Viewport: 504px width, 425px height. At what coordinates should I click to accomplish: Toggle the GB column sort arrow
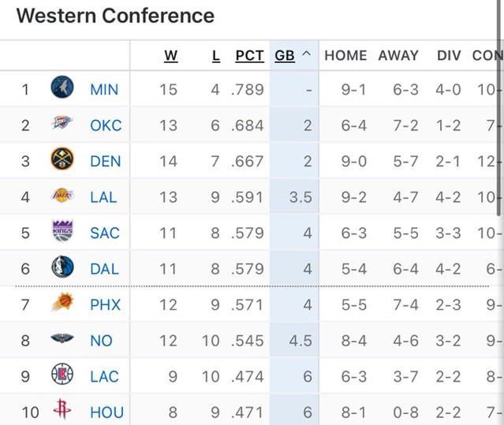click(306, 56)
